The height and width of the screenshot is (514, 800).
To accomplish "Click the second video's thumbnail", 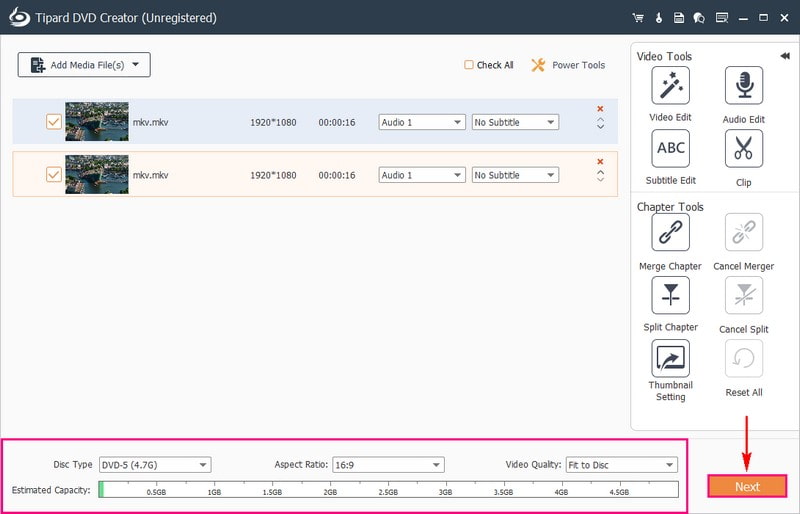I will (x=96, y=174).
